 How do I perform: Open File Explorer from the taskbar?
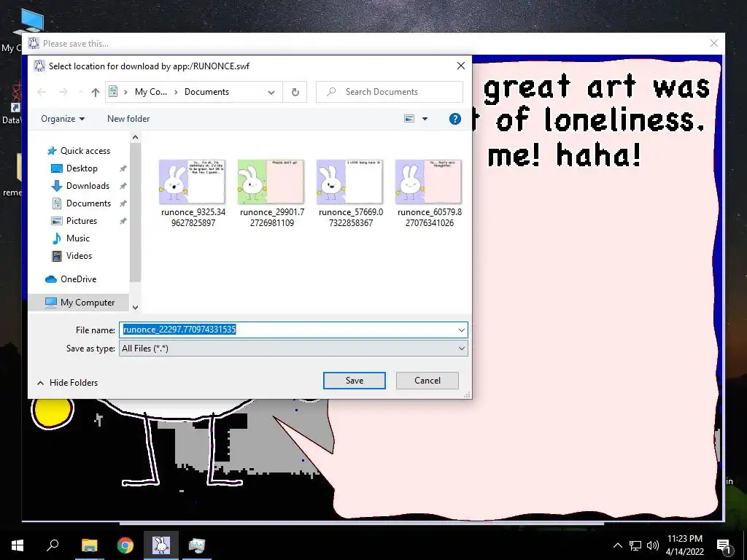point(89,545)
